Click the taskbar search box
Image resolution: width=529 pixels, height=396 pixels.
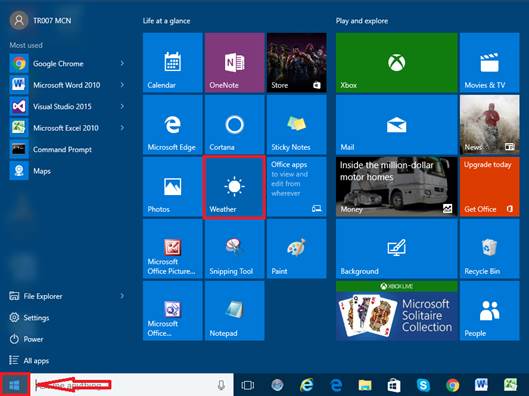click(x=132, y=385)
